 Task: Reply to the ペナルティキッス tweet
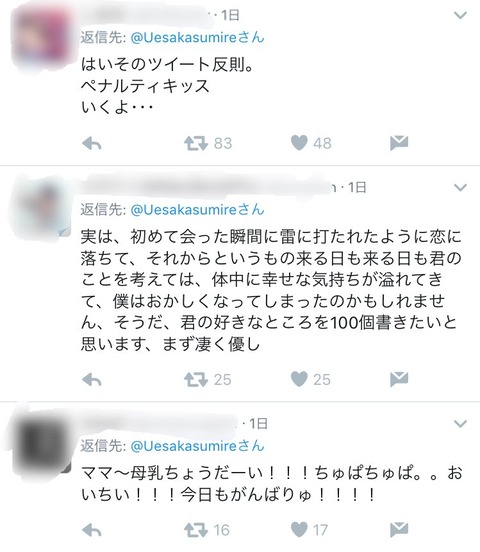(92, 144)
